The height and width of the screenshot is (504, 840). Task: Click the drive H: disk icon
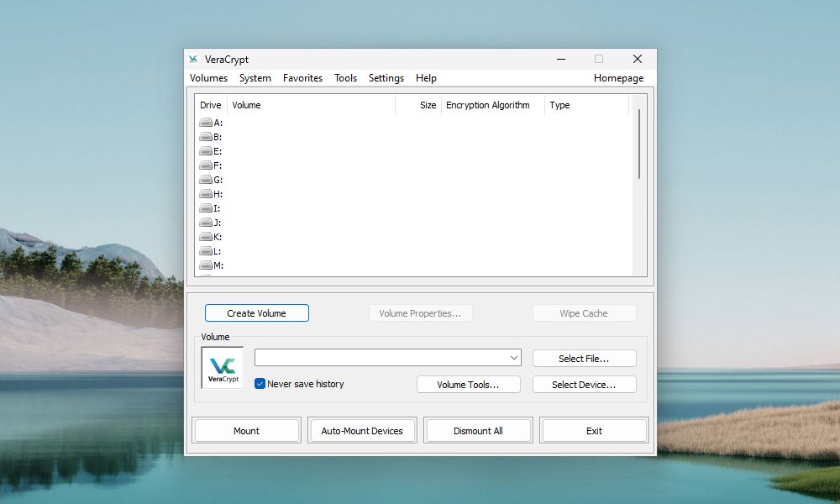pos(206,194)
